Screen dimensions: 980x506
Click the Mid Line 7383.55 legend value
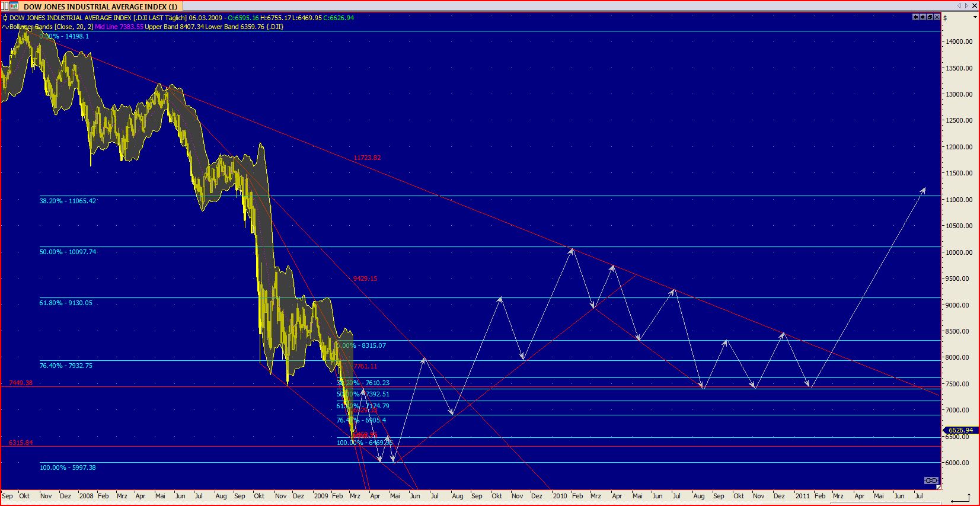[119, 27]
